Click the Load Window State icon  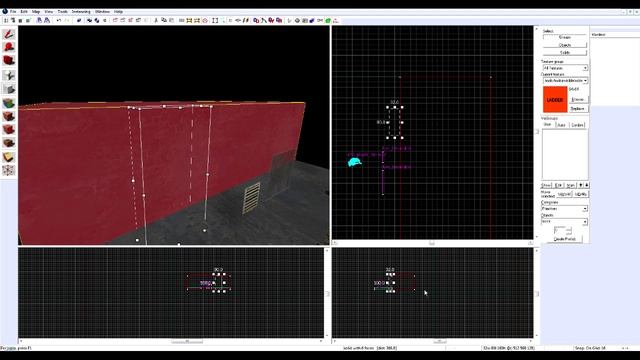pos(39,20)
